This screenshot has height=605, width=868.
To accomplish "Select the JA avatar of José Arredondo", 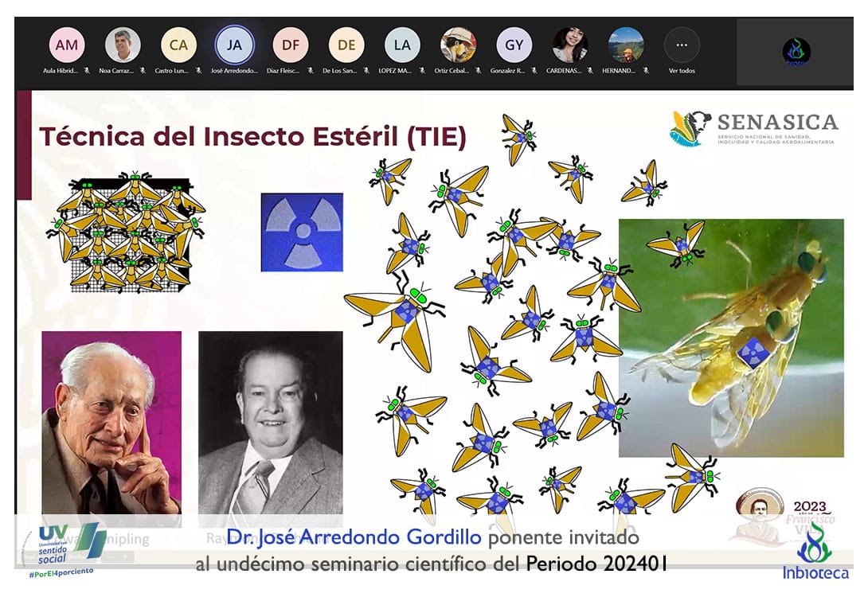I will tap(234, 45).
